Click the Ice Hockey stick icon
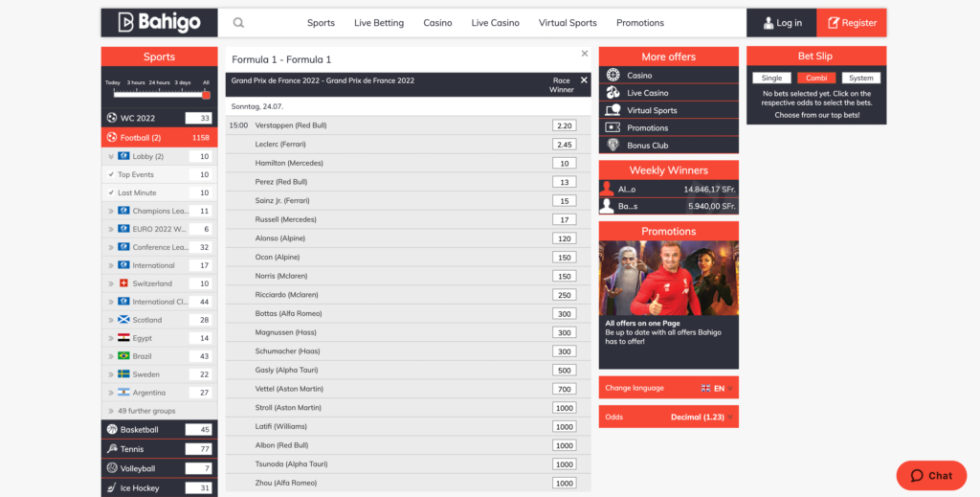 click(x=112, y=487)
